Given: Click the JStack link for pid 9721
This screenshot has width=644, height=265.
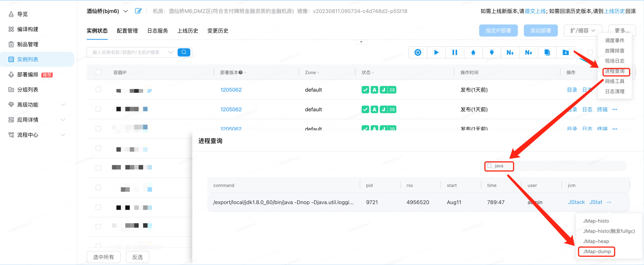Looking at the screenshot, I should pyautogui.click(x=576, y=202).
